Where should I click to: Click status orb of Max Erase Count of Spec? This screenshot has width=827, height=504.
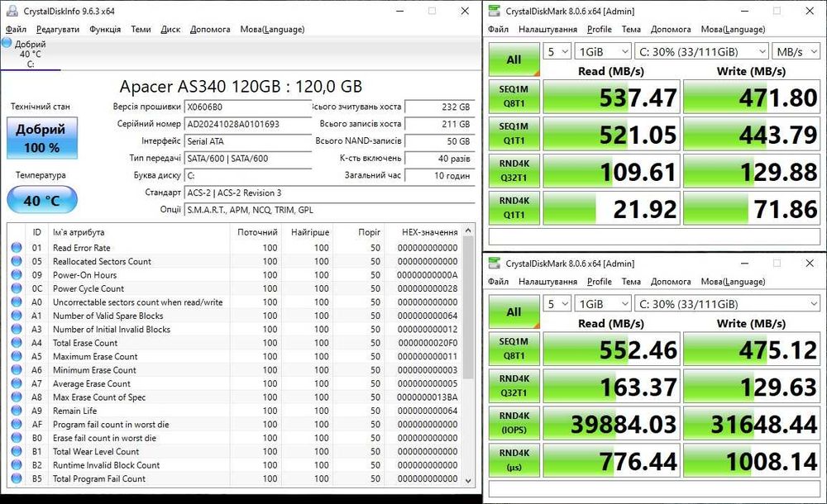pos(17,397)
